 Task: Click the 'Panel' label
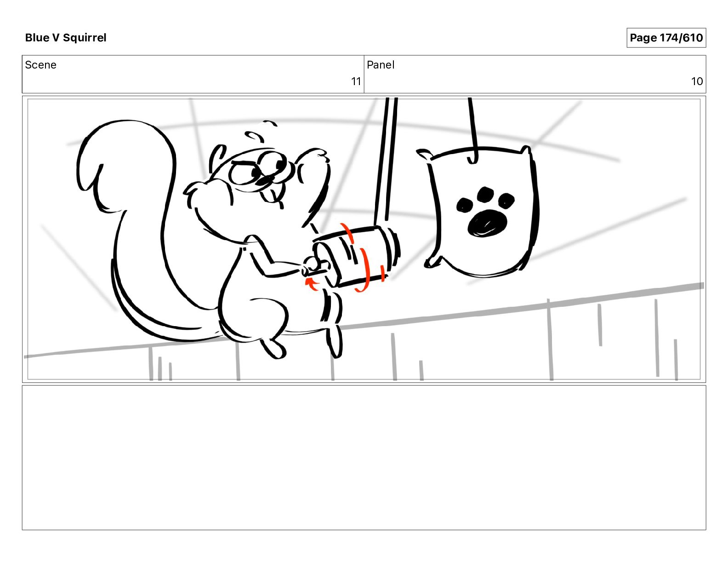coord(381,65)
